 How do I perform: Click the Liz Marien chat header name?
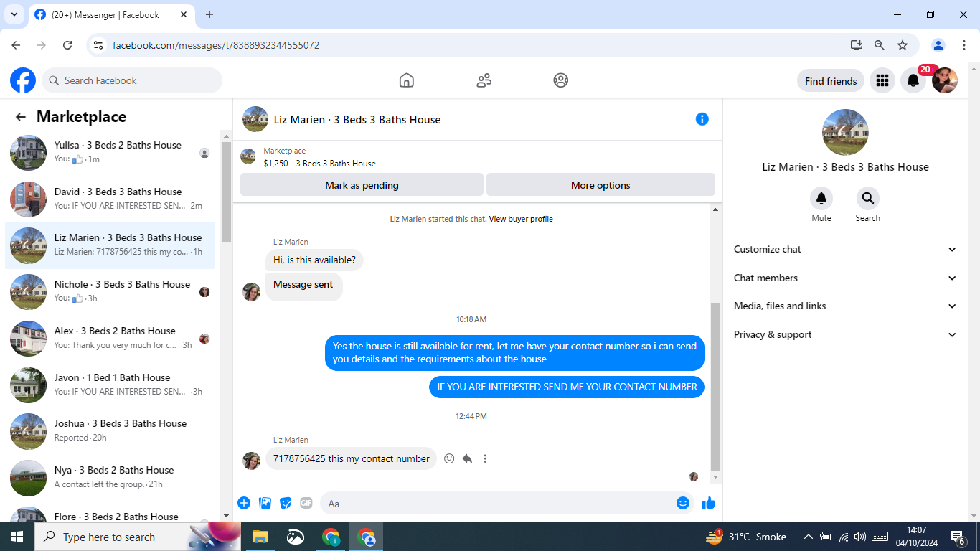click(357, 120)
